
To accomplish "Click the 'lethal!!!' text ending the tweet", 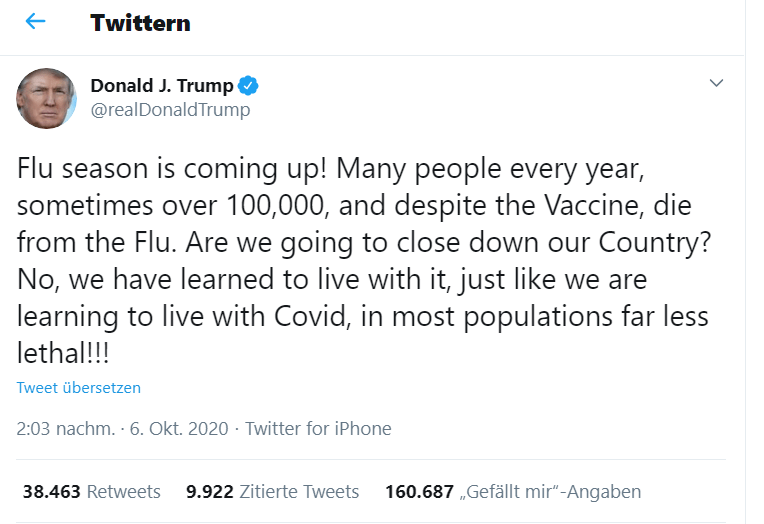I will coord(64,355).
